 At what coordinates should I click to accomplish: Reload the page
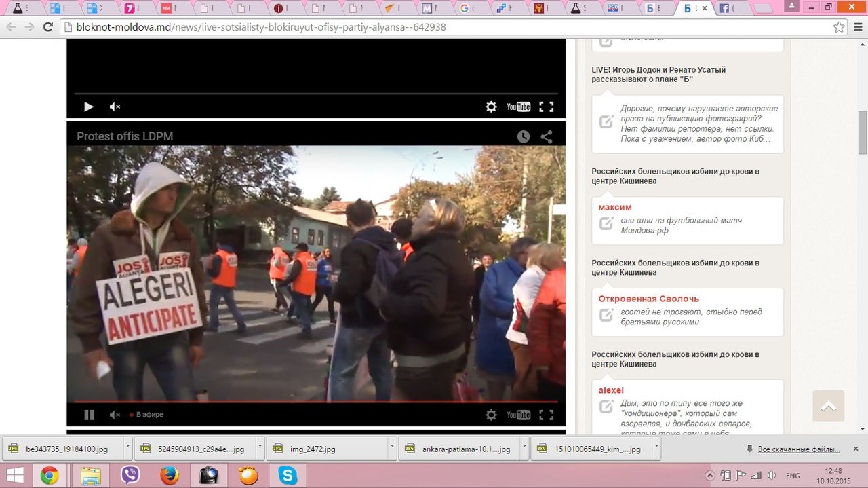pyautogui.click(x=47, y=27)
